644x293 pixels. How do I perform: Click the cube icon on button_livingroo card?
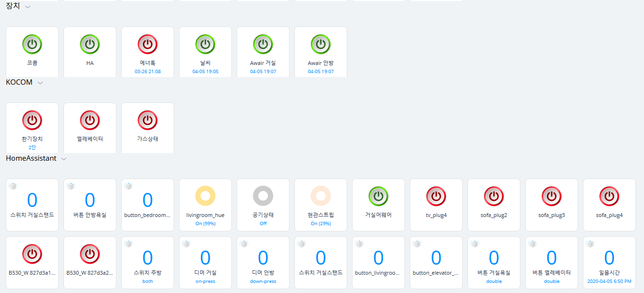[359, 244]
